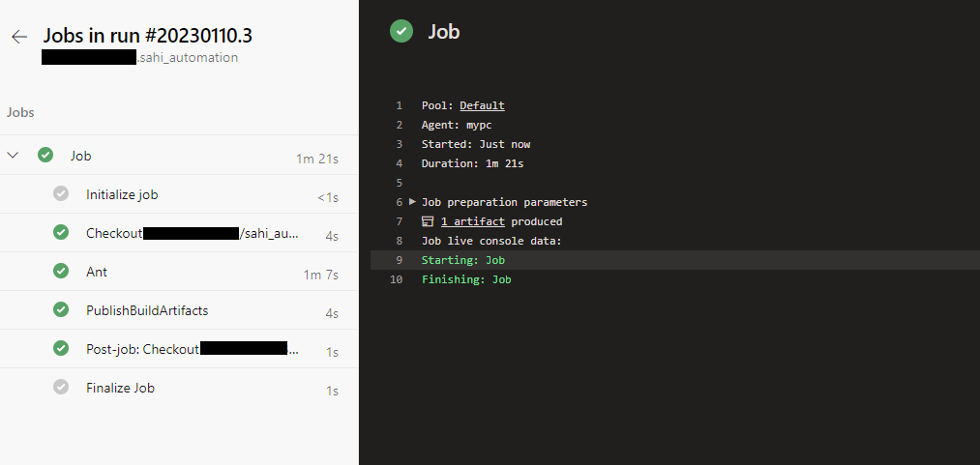Click line number 6 in log gutter
The height and width of the screenshot is (465, 980).
click(399, 202)
